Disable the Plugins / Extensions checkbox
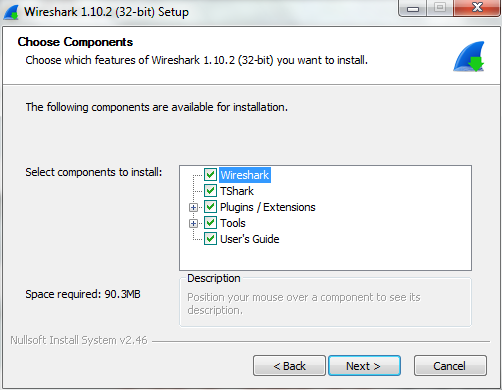502x390 pixels. tap(210, 207)
